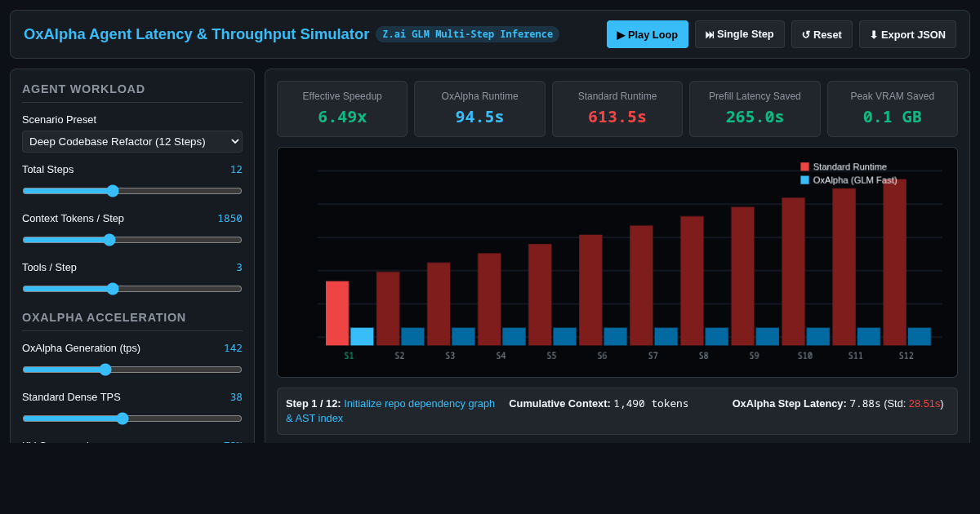Click the S9 standard runtime bar
The image size is (980, 514).
(x=742, y=276)
